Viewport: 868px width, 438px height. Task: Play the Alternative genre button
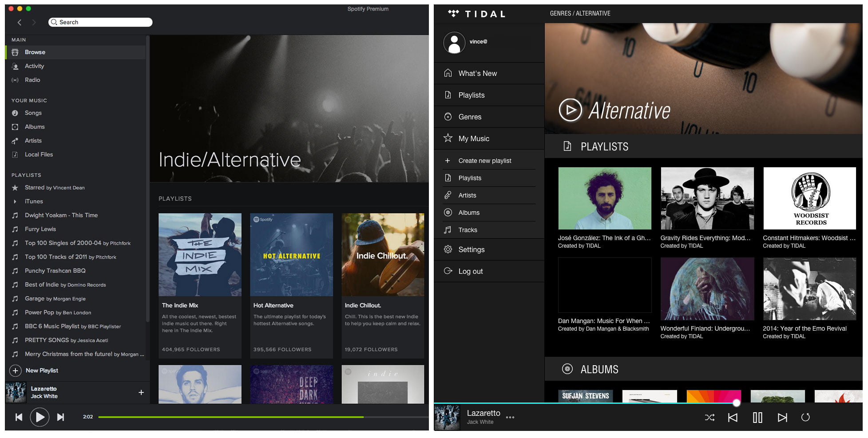pyautogui.click(x=571, y=110)
